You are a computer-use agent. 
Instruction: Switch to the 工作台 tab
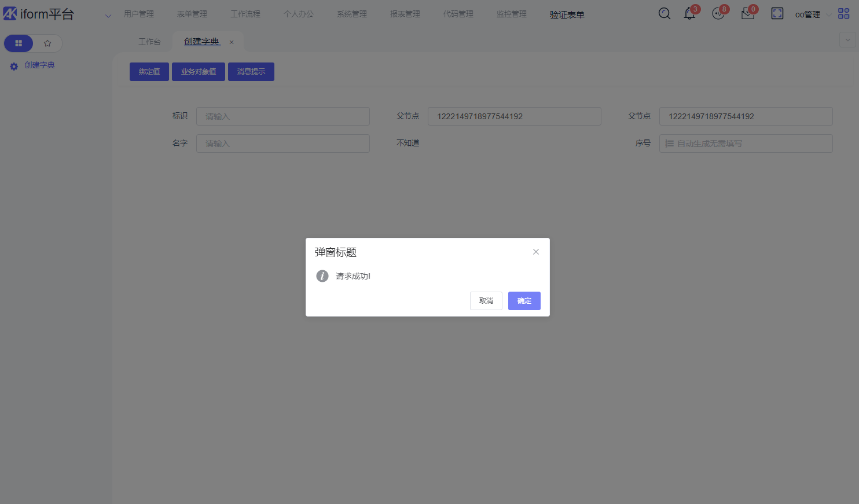(149, 42)
